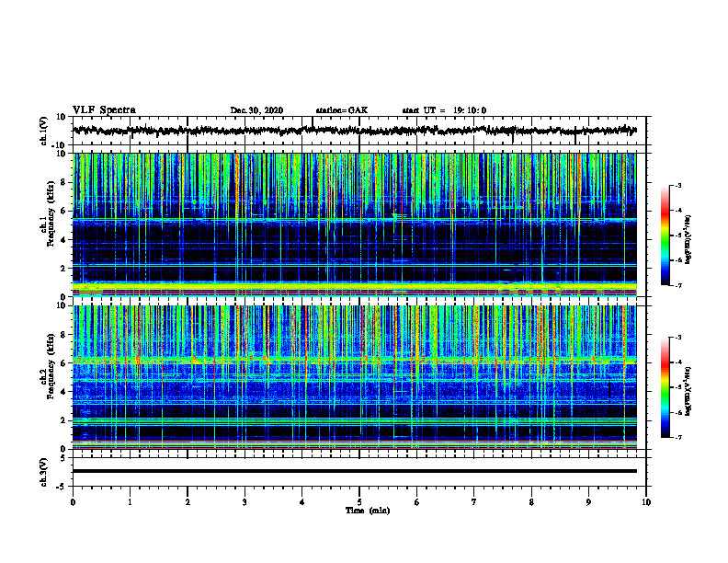This screenshot has width=728, height=563.
Task: Click the 10 tick on the Time axis
Action: point(646,502)
